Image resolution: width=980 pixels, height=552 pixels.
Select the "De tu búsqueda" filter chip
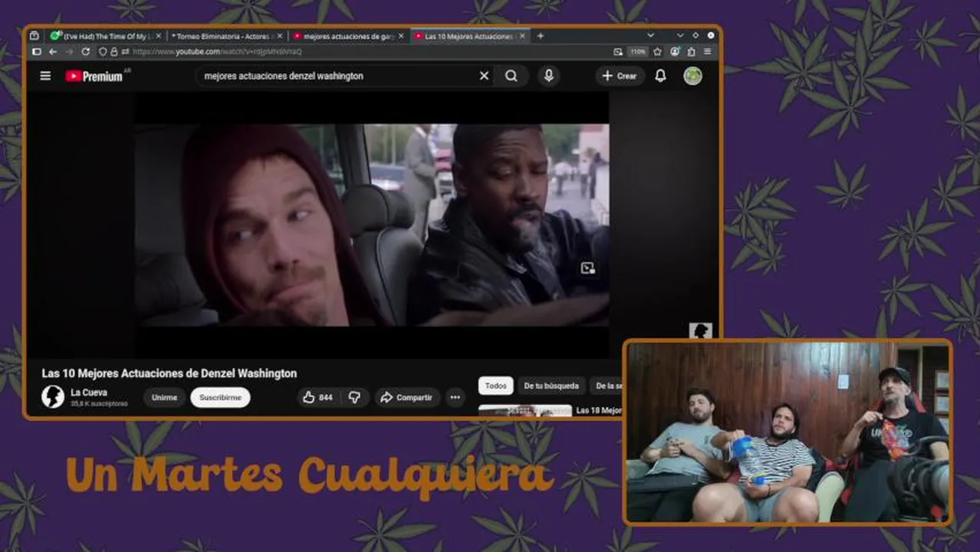pyautogui.click(x=551, y=386)
